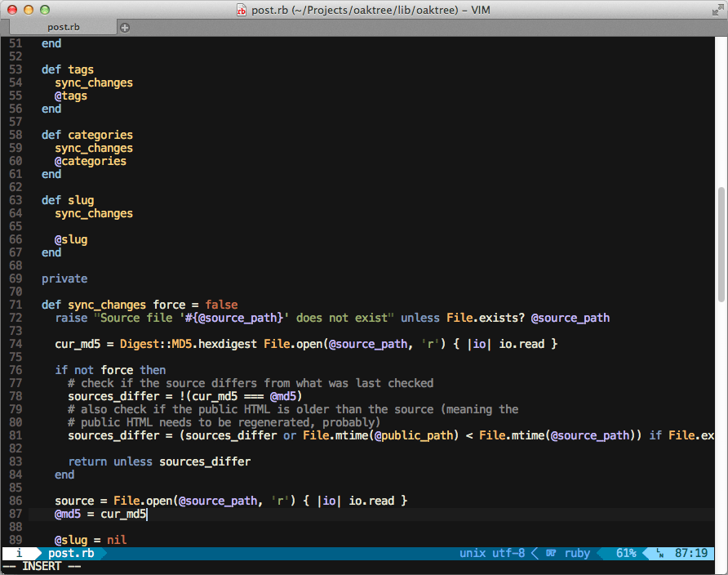Screen dimensions: 728x575
Task: Click 'raise' keyword on line 72
Action: coord(71,318)
